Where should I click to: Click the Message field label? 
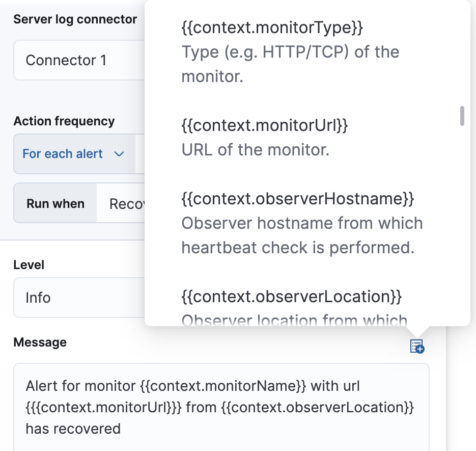40,342
